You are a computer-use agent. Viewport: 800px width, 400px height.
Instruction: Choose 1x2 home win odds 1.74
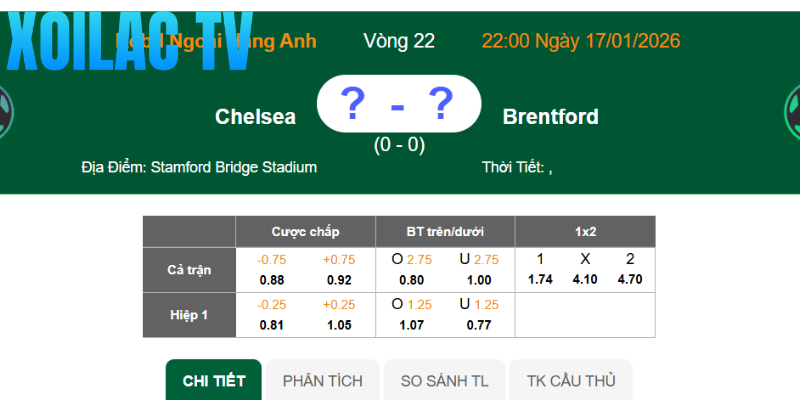(540, 280)
